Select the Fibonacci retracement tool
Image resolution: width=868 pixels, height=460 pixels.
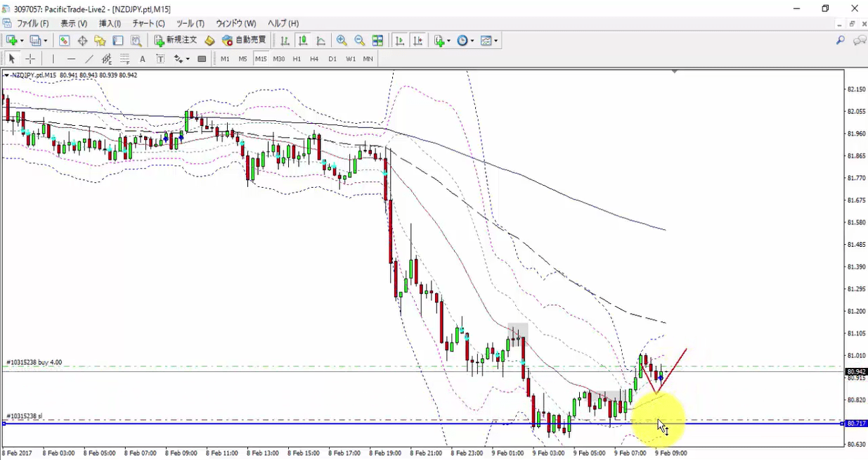pos(125,58)
